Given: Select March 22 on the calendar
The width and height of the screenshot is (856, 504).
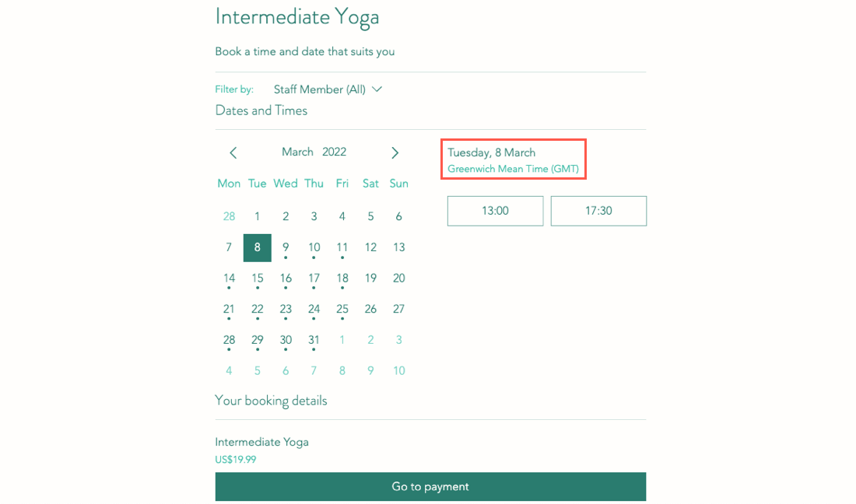Looking at the screenshot, I should click(x=258, y=309).
